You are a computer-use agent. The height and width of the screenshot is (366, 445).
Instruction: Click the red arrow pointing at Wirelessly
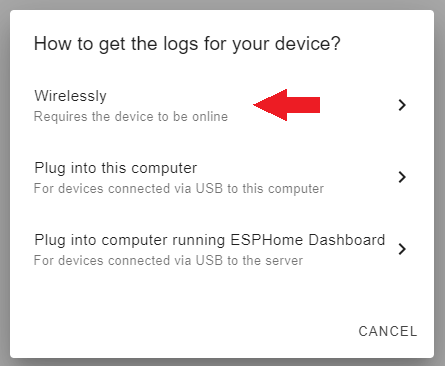click(x=287, y=105)
